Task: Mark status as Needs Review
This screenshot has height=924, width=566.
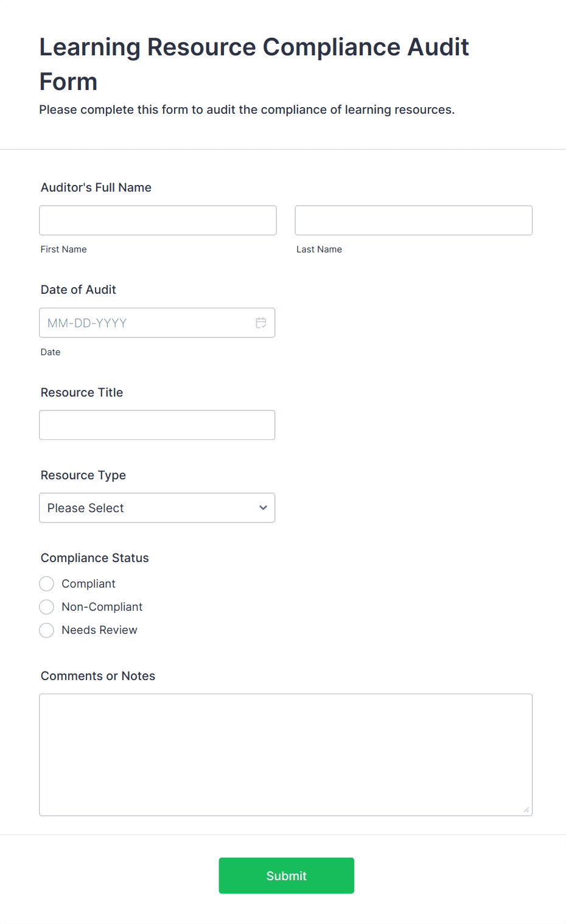Action: coord(47,630)
